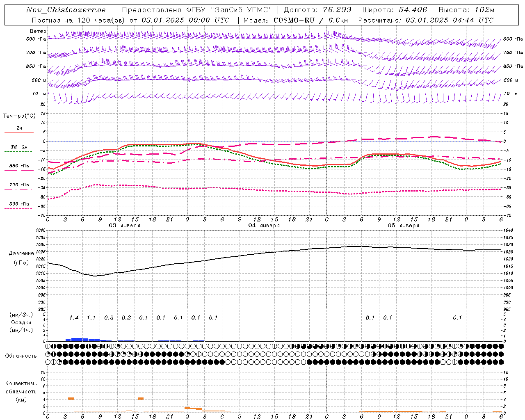Click the '500 гПа' entry in temperature legend
Viewport: 525px width, 420px height.
tap(19, 204)
